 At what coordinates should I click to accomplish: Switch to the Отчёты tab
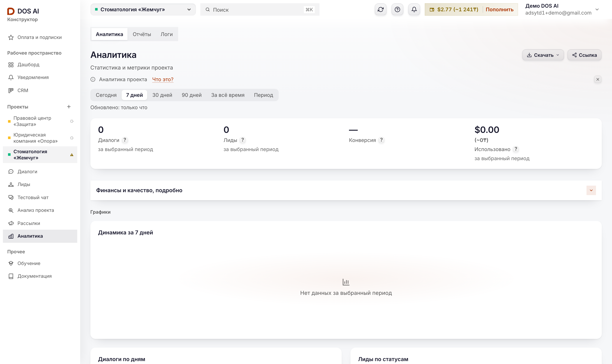pyautogui.click(x=142, y=34)
